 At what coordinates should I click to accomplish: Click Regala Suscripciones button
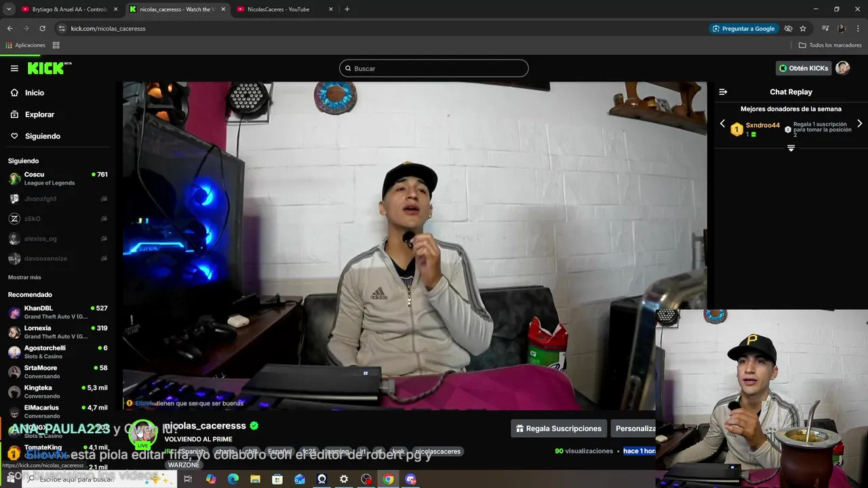click(x=559, y=428)
